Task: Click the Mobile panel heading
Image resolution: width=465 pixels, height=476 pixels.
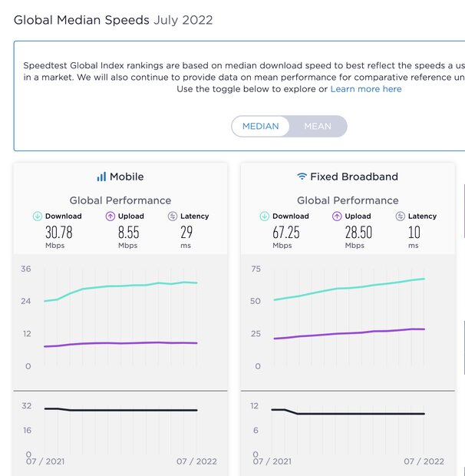Action: point(127,177)
